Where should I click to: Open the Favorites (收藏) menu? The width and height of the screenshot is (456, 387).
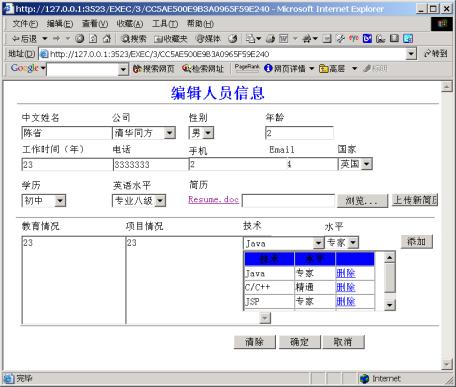pyautogui.click(x=130, y=24)
